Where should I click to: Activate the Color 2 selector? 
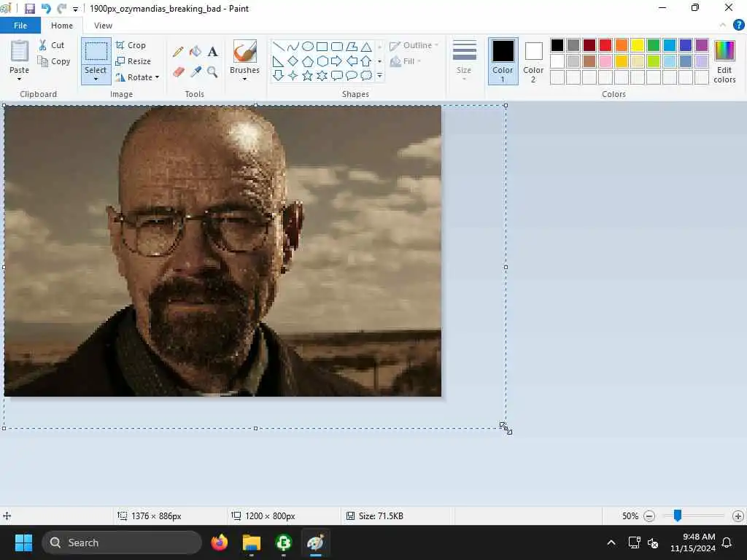point(533,61)
